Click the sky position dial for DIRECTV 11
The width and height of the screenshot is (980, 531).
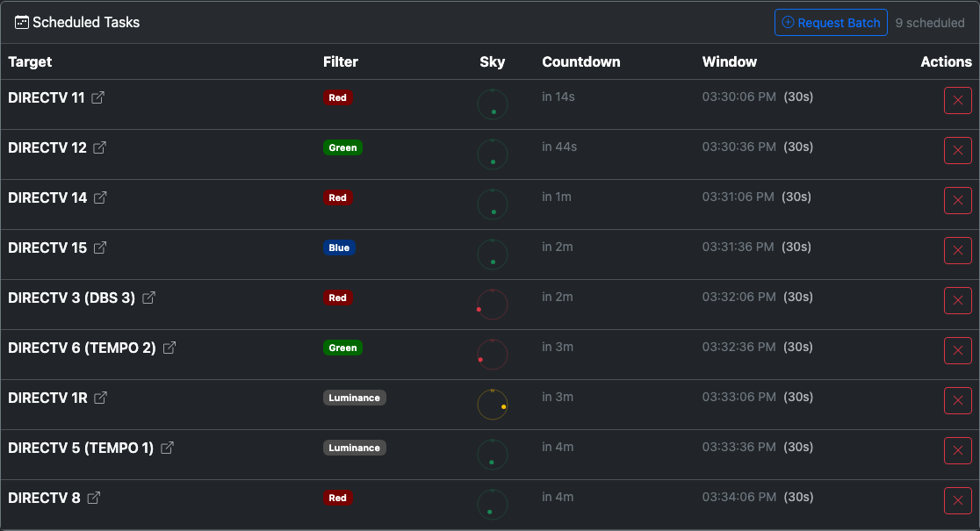[x=493, y=104]
